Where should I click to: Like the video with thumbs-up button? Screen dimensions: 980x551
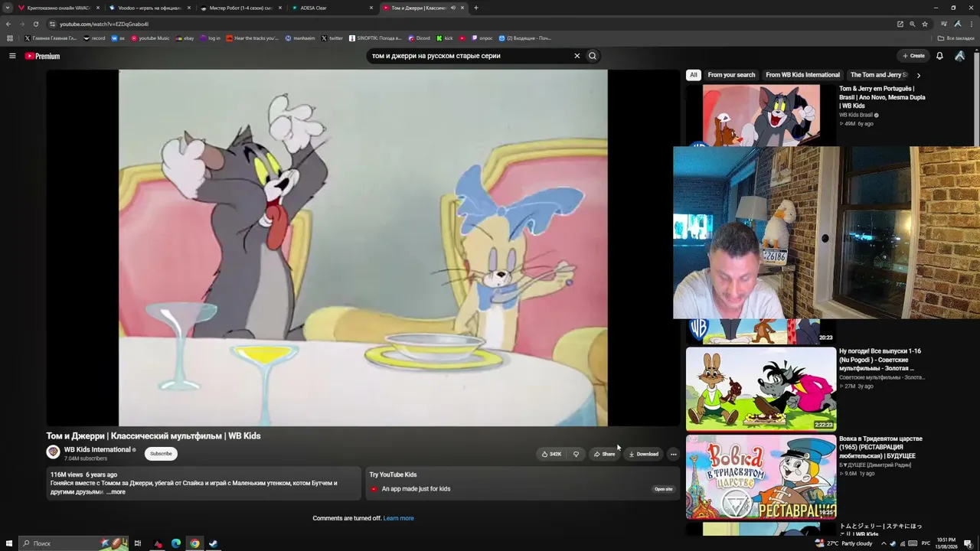point(551,454)
